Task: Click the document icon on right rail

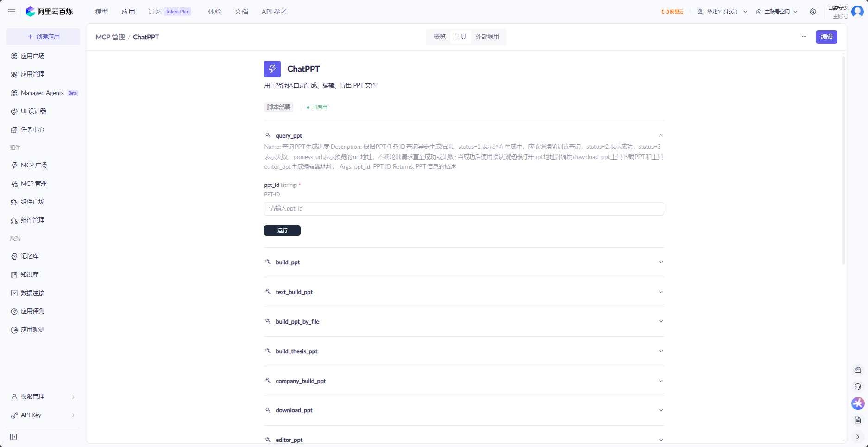Action: point(858,420)
